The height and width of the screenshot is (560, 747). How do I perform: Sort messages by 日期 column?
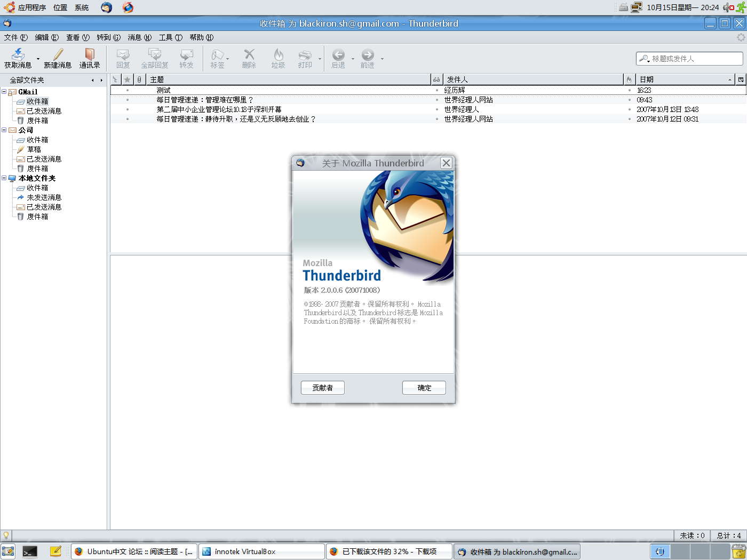coord(685,79)
